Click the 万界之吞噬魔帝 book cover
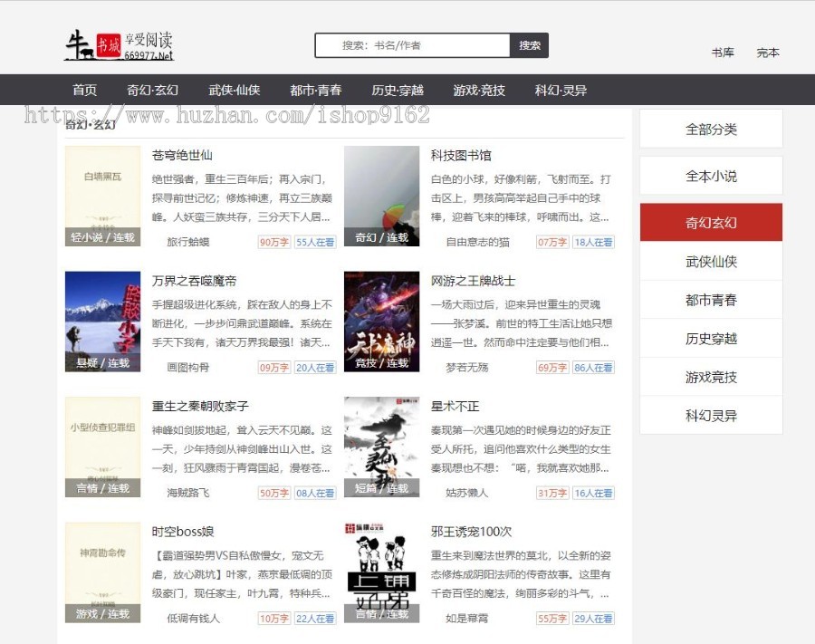815x644 pixels. (102, 322)
